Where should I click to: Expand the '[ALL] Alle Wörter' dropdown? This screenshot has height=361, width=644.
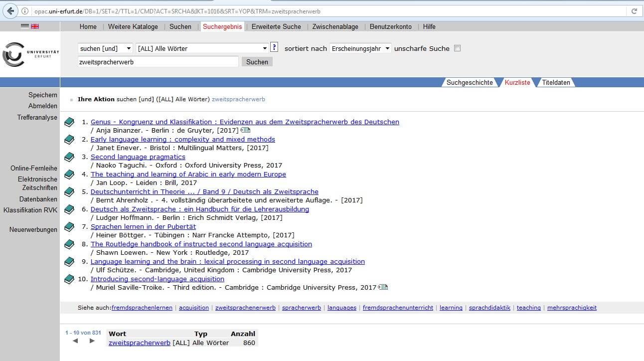[x=202, y=48]
